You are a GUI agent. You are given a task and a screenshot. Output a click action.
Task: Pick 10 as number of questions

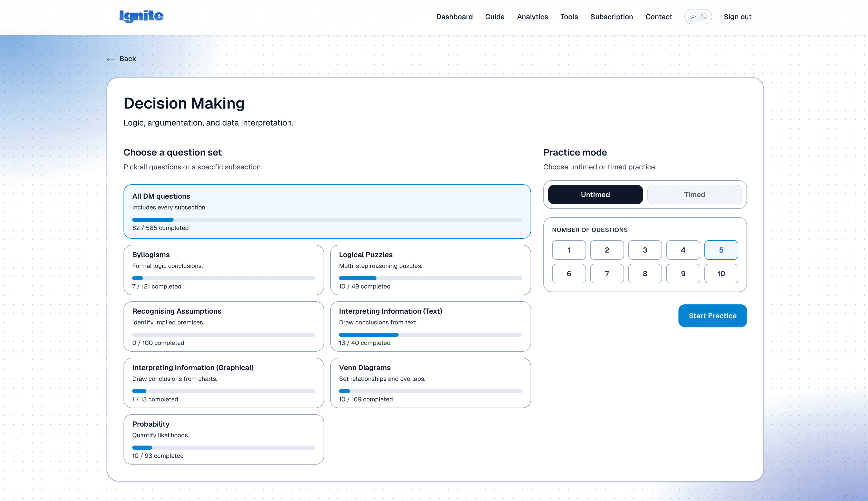(x=721, y=274)
